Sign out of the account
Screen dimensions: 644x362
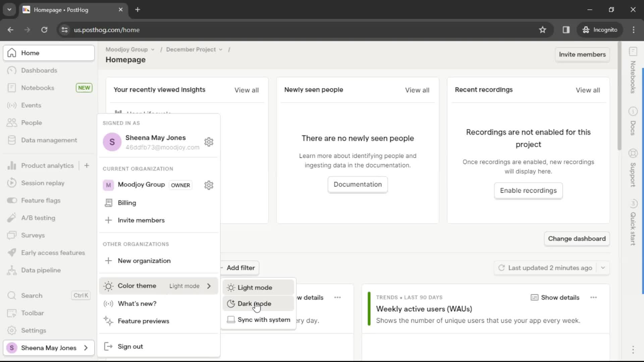(x=158, y=347)
